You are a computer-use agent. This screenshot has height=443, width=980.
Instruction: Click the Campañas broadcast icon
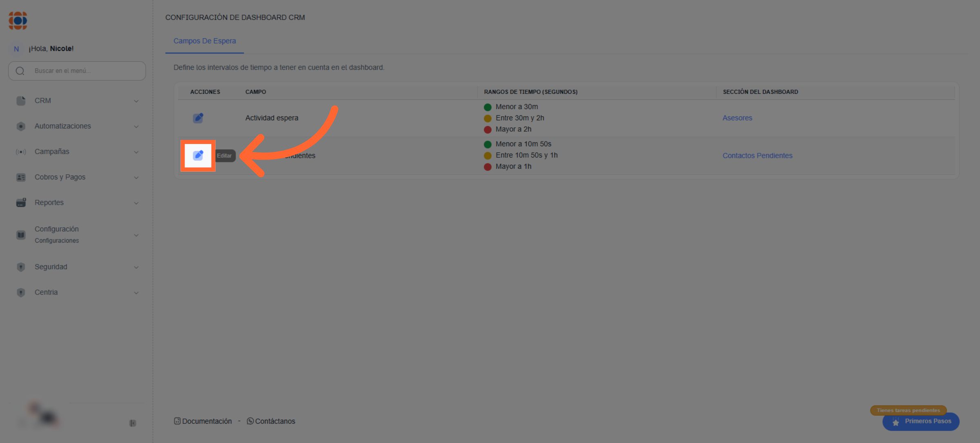(21, 152)
